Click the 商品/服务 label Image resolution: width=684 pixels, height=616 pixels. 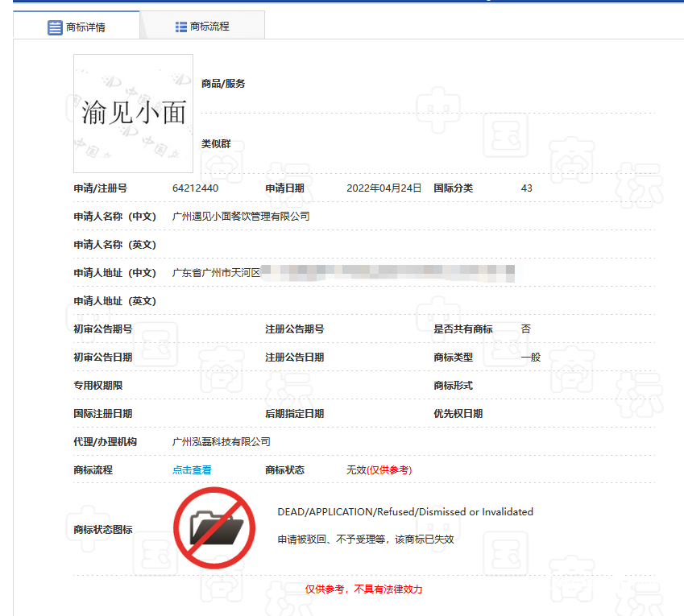click(223, 84)
